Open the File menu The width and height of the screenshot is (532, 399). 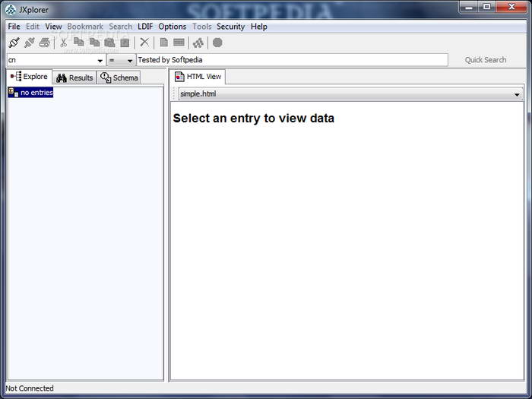(14, 27)
